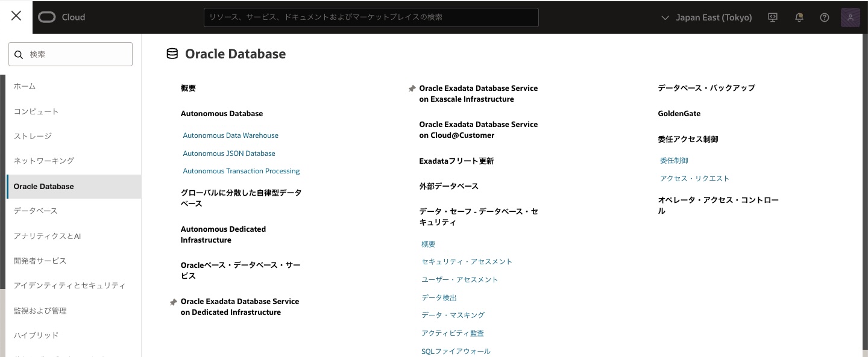Unpin Oracle Exadata Database Service on Exascale Infrastructure

coord(412,88)
